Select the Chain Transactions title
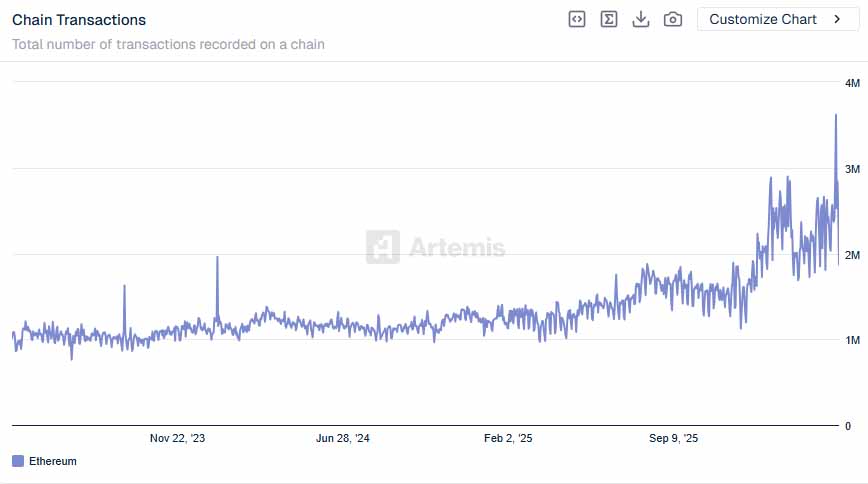 click(x=79, y=20)
